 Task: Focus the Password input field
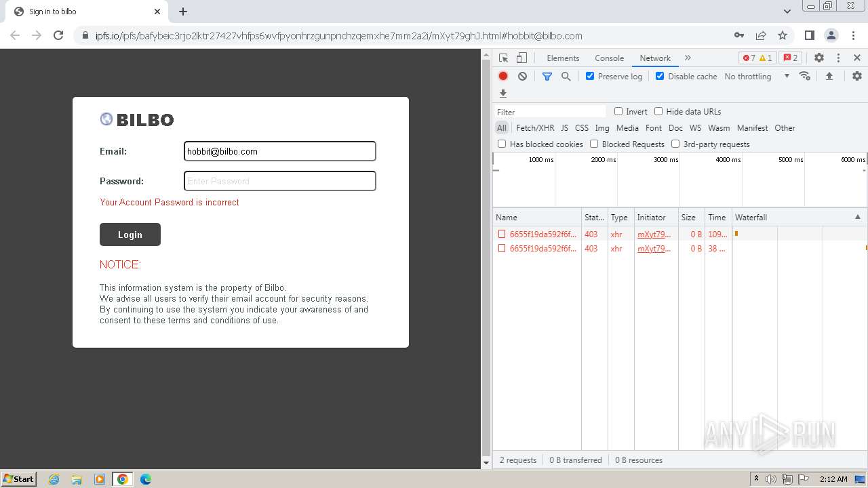click(280, 181)
